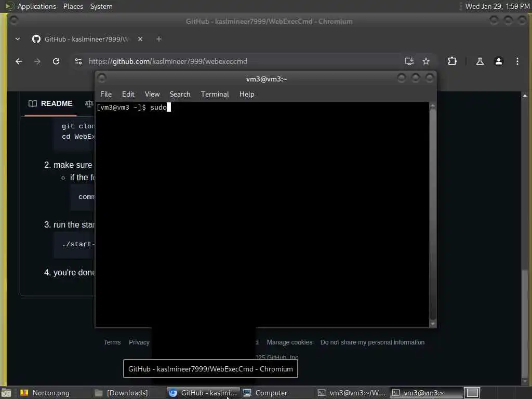
Task: Open a new Chromium tab
Action: pyautogui.click(x=159, y=39)
